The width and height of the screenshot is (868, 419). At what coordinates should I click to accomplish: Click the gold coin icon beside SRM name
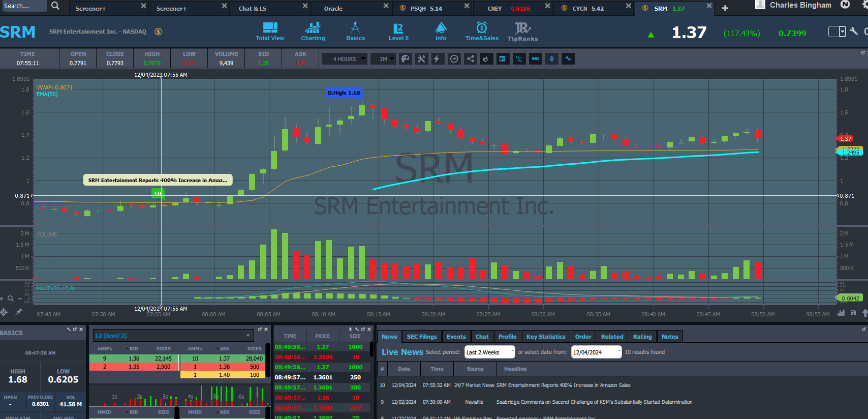pyautogui.click(x=159, y=32)
